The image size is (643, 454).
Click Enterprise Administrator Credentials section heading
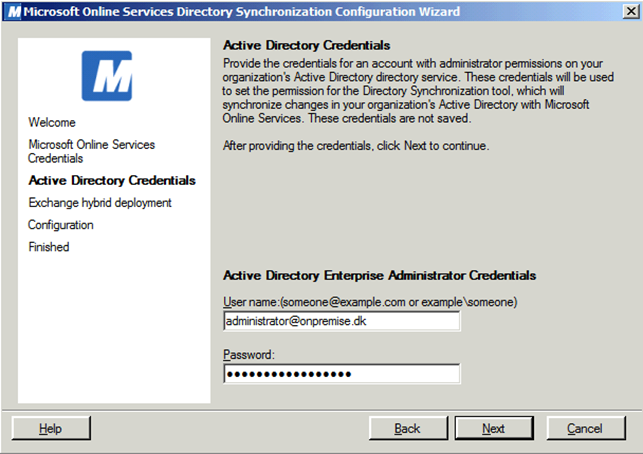click(379, 275)
